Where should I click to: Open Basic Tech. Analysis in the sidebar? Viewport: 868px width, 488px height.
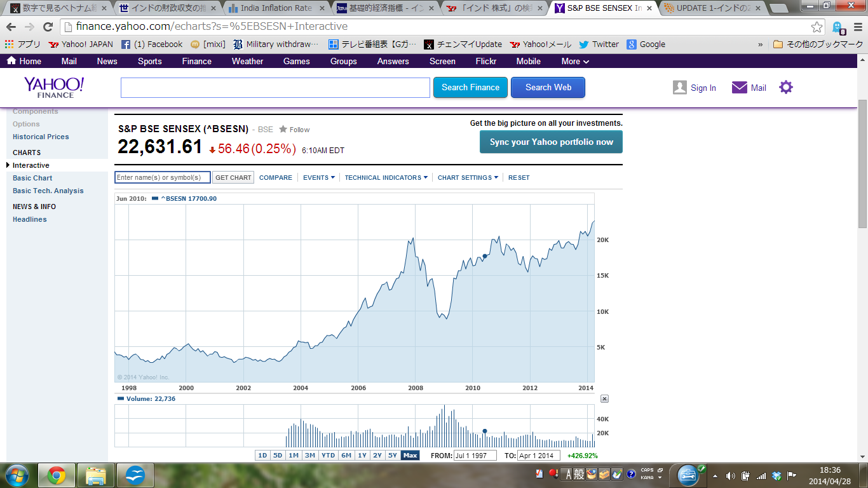click(x=48, y=191)
